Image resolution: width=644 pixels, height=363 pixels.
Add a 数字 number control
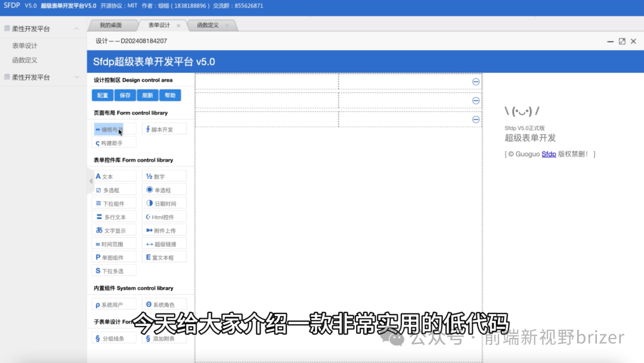tap(164, 176)
